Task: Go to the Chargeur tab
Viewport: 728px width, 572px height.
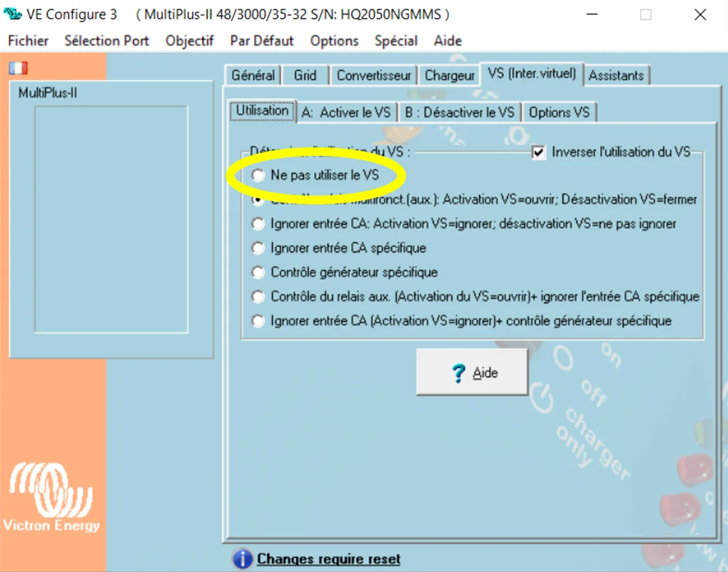Action: pos(450,75)
